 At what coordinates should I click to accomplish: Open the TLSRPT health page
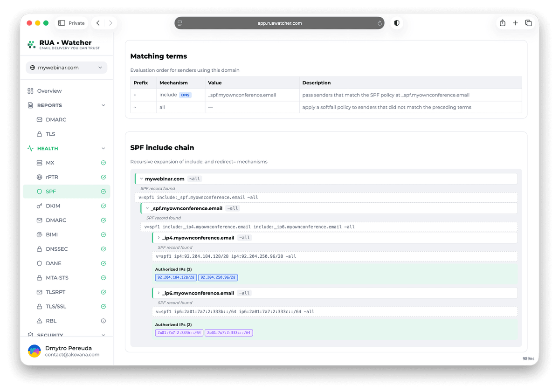pyautogui.click(x=66, y=292)
